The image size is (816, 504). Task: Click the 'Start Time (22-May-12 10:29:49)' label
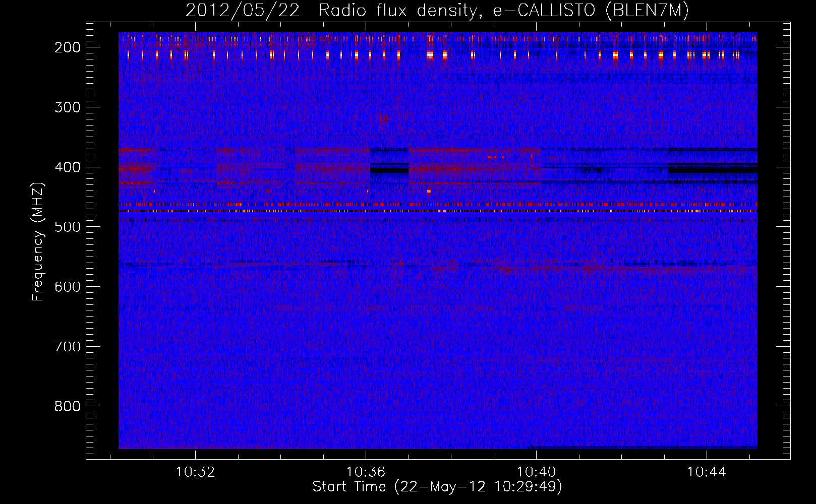[x=437, y=487]
